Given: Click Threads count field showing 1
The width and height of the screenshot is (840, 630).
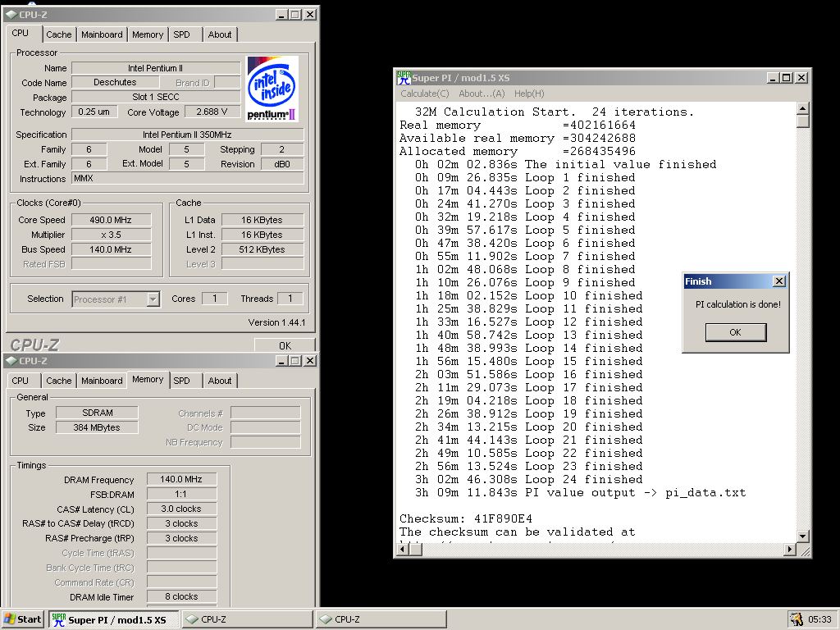Looking at the screenshot, I should 290,299.
